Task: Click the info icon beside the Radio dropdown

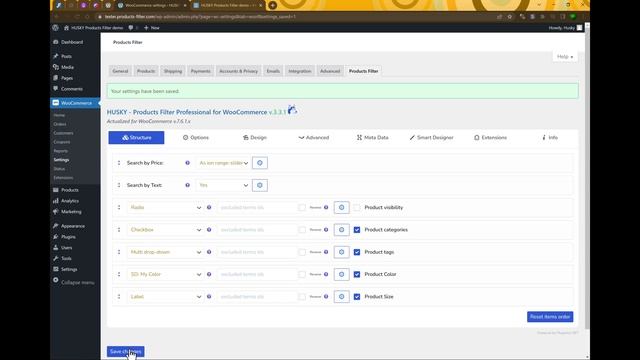Action: [209, 207]
